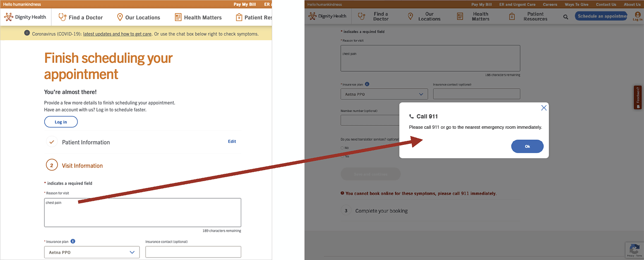644x260 pixels.
Task: Click Insurance contact field on dimmed page
Action: (476, 94)
